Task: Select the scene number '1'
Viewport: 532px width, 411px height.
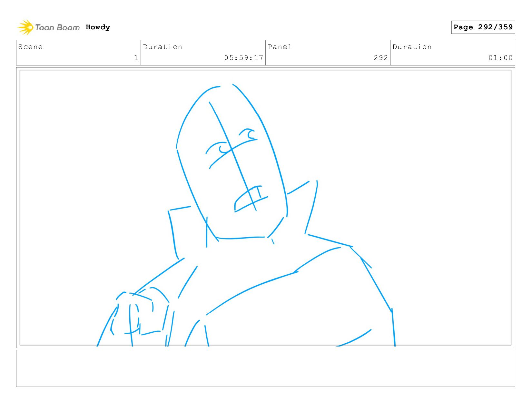Action: [x=136, y=58]
